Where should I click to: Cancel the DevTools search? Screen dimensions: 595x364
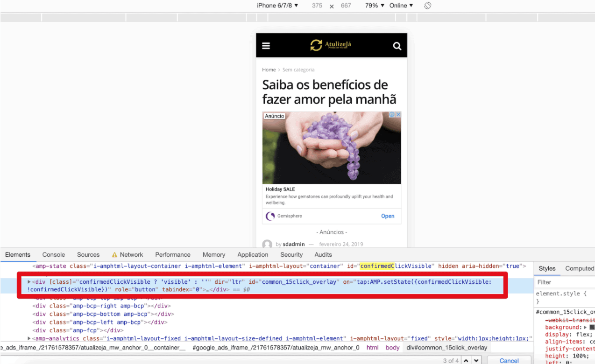tap(509, 361)
